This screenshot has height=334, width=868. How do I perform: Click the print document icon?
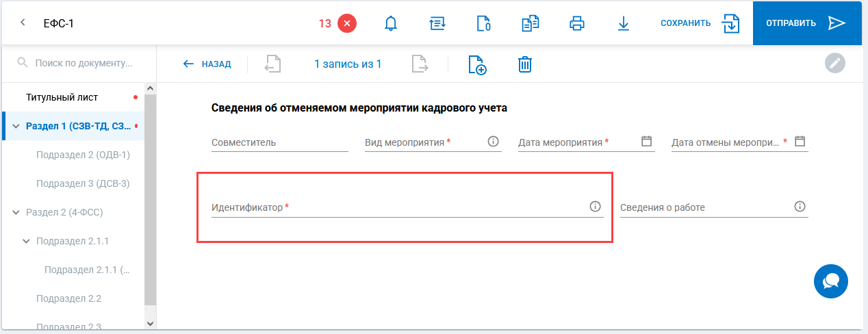(x=577, y=23)
